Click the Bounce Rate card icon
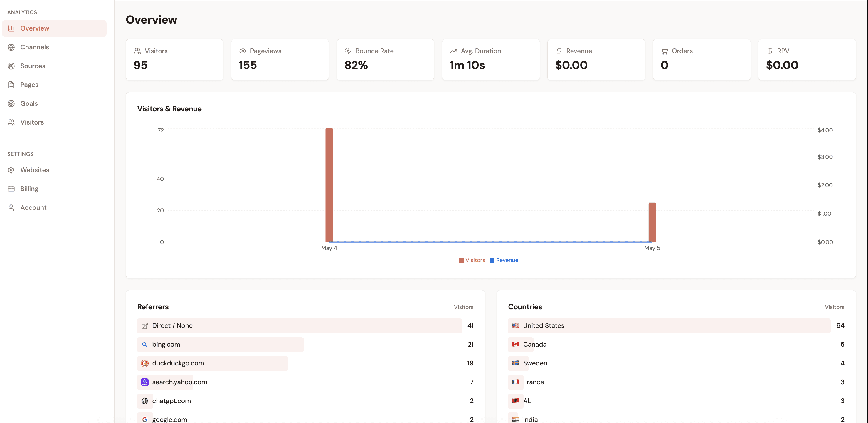 tap(348, 51)
